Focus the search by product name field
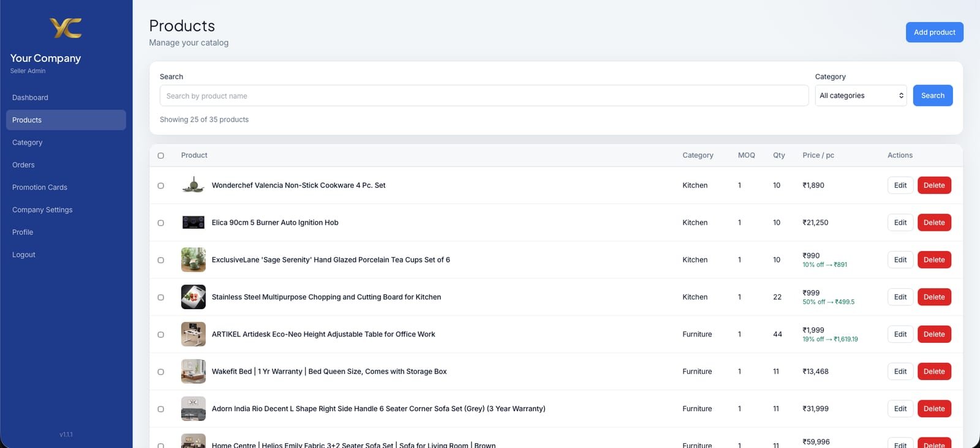 [484, 96]
